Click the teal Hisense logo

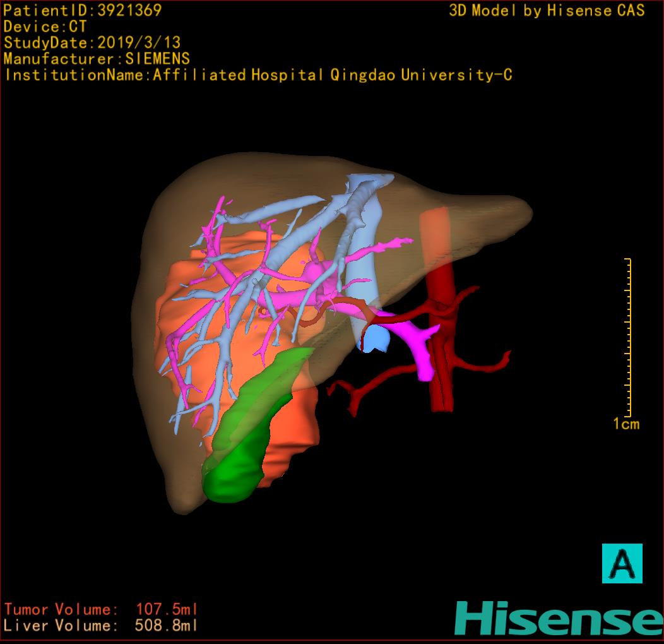click(559, 617)
